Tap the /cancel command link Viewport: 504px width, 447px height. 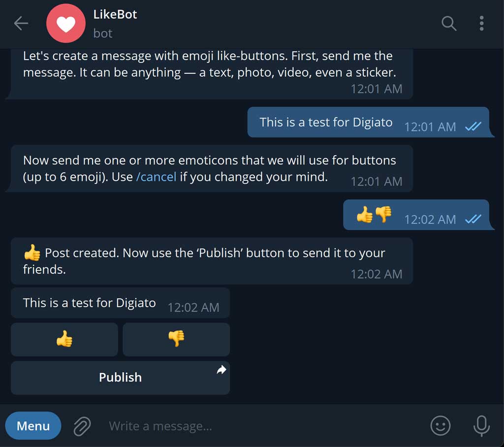pyautogui.click(x=156, y=177)
